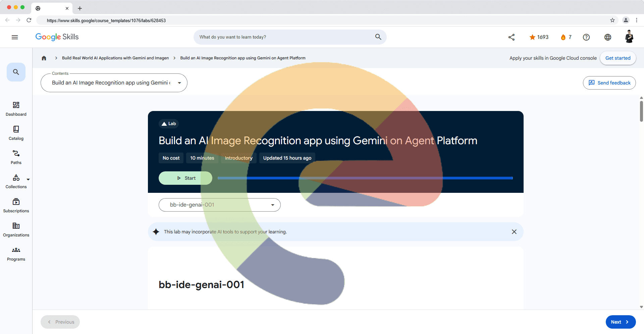Click the Build an AI Image Recognition breadcrumb
The image size is (644, 334).
click(x=243, y=58)
